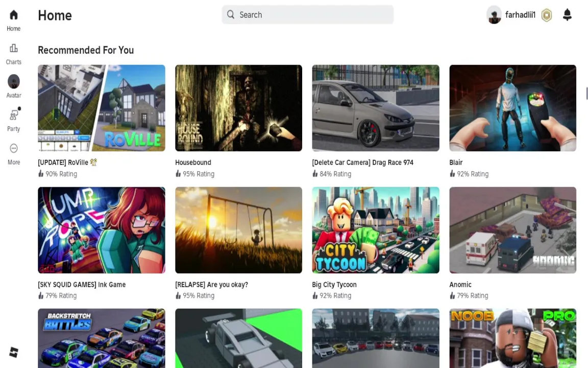Open Ink Game Jump Rope thumbnail

(x=101, y=230)
